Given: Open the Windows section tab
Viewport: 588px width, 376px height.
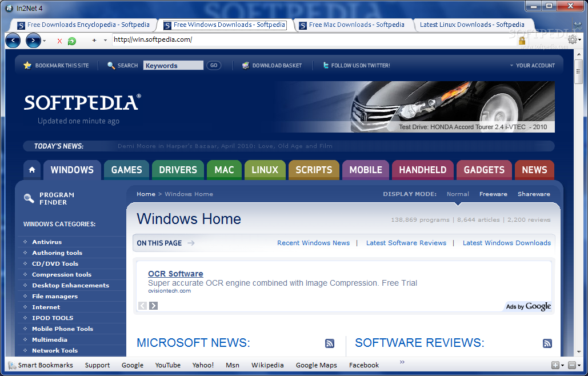Looking at the screenshot, I should coord(72,170).
